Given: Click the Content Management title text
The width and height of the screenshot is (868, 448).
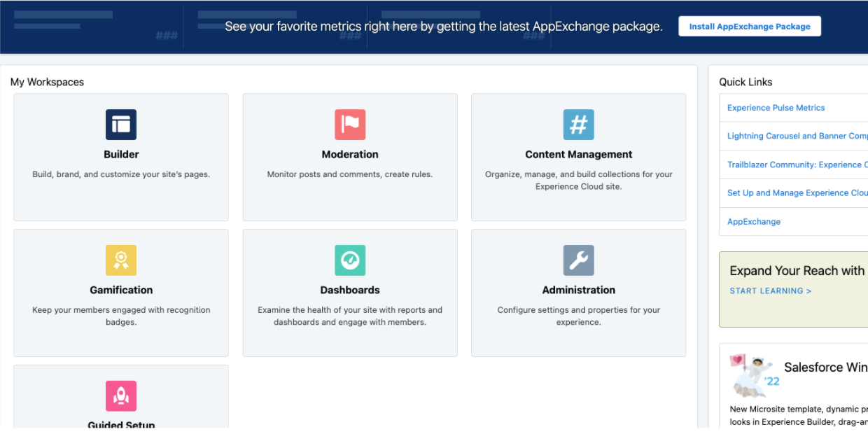Looking at the screenshot, I should 579,155.
